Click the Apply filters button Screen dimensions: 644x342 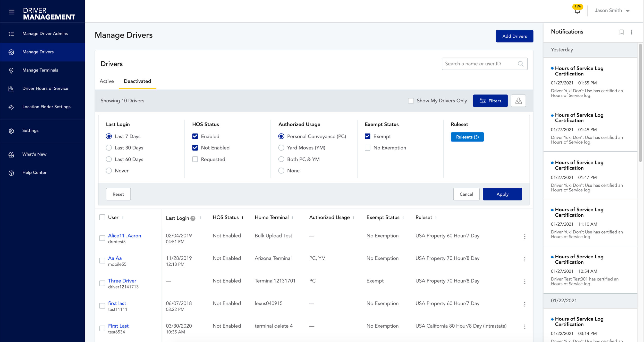[x=502, y=194]
